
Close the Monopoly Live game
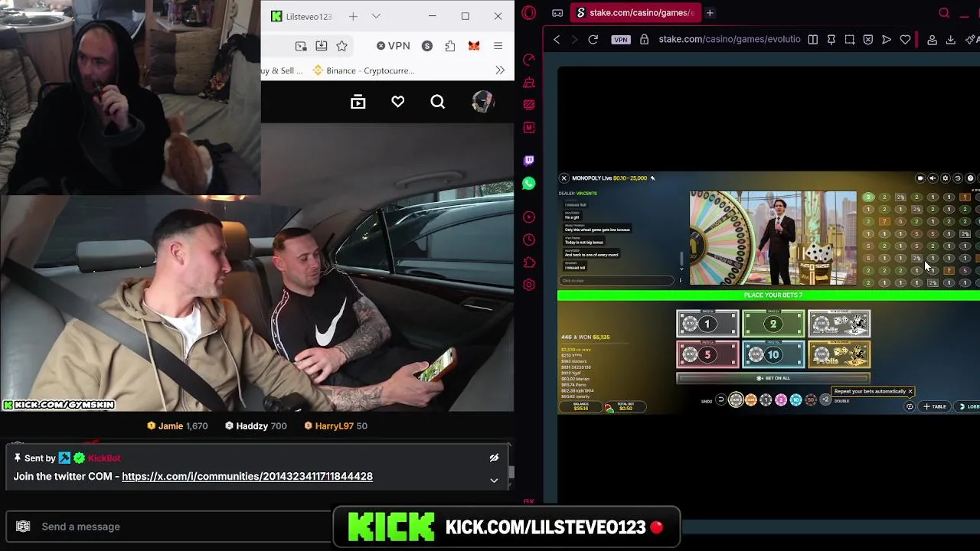pyautogui.click(x=564, y=178)
